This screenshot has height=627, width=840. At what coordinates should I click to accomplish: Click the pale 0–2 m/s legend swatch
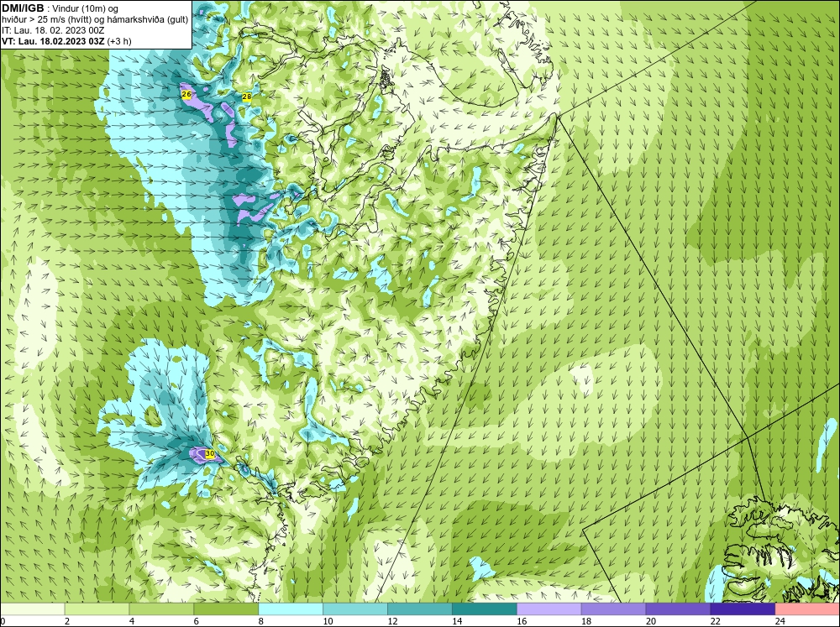(33, 609)
